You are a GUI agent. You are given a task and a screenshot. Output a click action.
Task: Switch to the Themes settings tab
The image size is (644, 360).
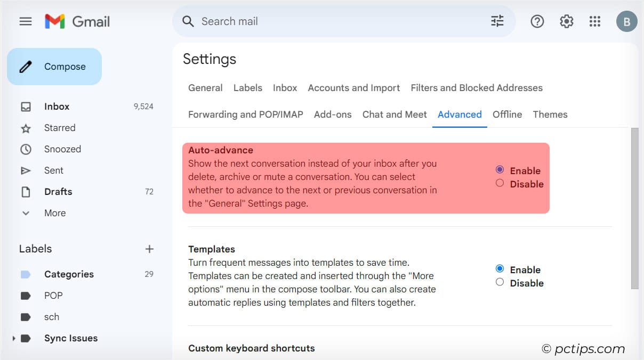(550, 114)
